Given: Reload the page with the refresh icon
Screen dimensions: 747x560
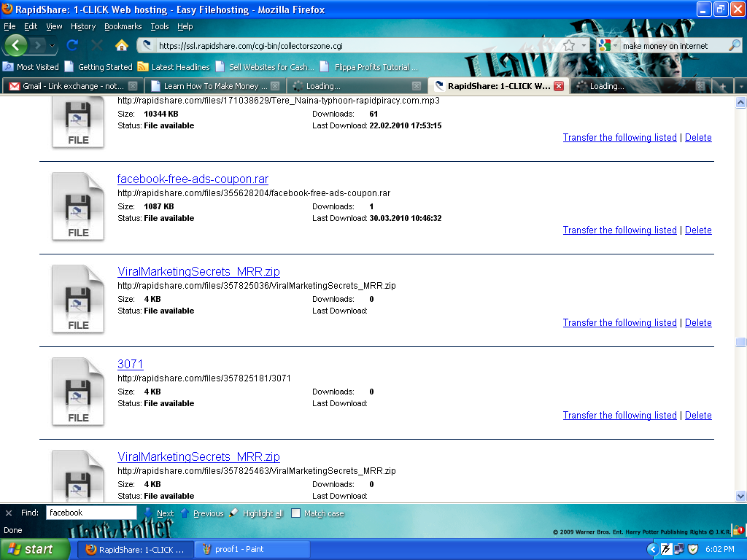Looking at the screenshot, I should point(72,45).
